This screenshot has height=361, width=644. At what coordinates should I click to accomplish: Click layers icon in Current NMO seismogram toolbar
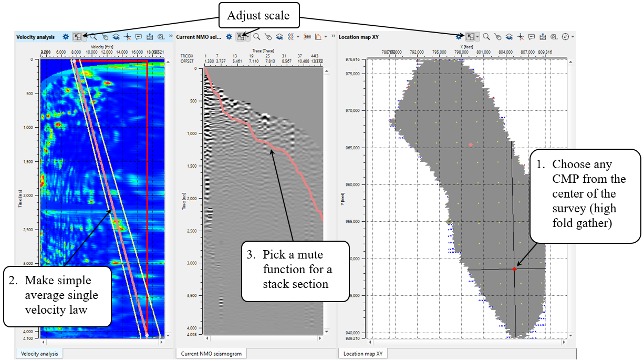[x=280, y=37]
